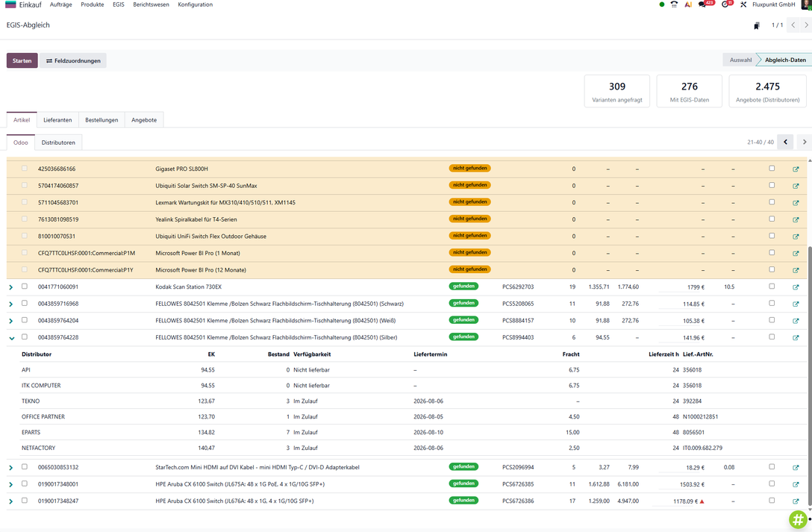The height and width of the screenshot is (532, 812).
Task: Open the 276 Mit EGIS-Daten stat
Action: [x=690, y=91]
